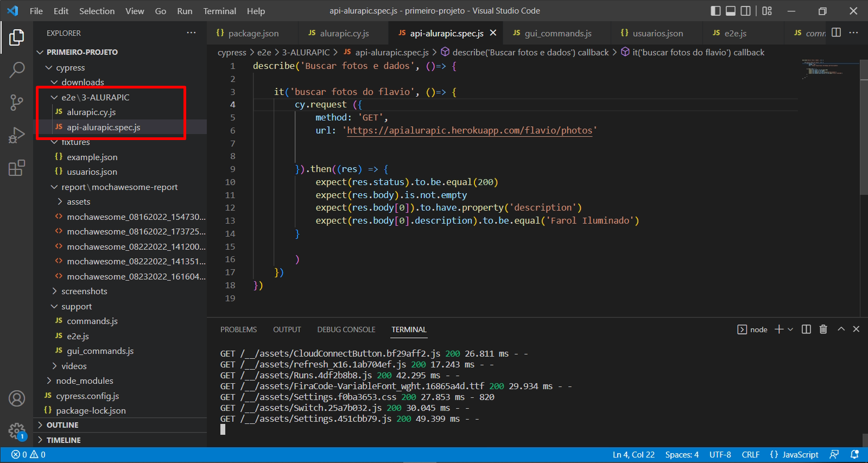Switch to alurapic.cy.js editor tab
868x463 pixels.
pos(343,33)
